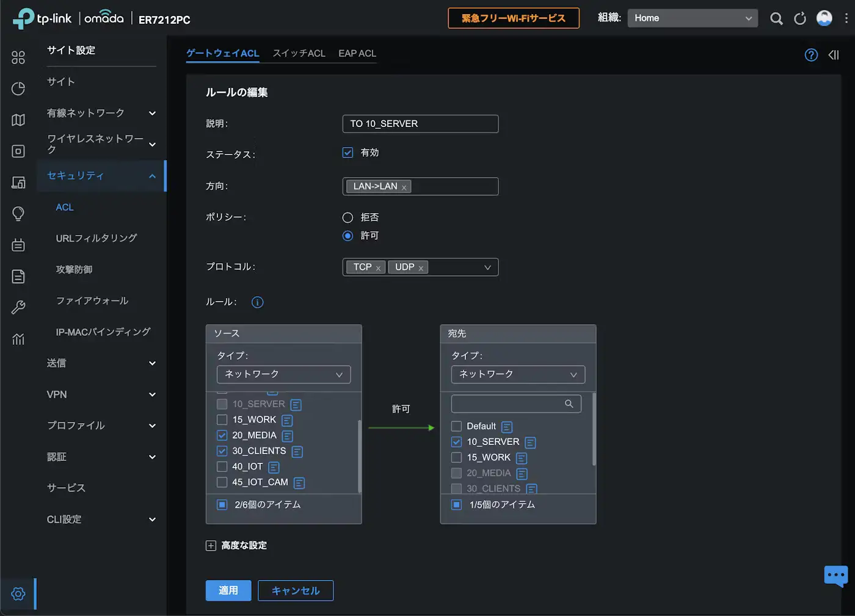
Task: Open the statistics pie chart icon
Action: (18, 89)
